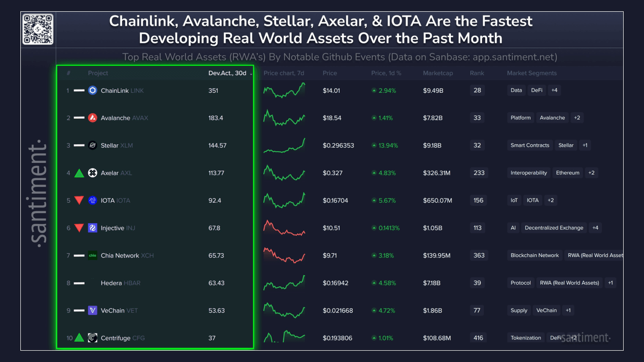Select the IoT segment tag
Screen dimensions: 644x362
click(514, 200)
